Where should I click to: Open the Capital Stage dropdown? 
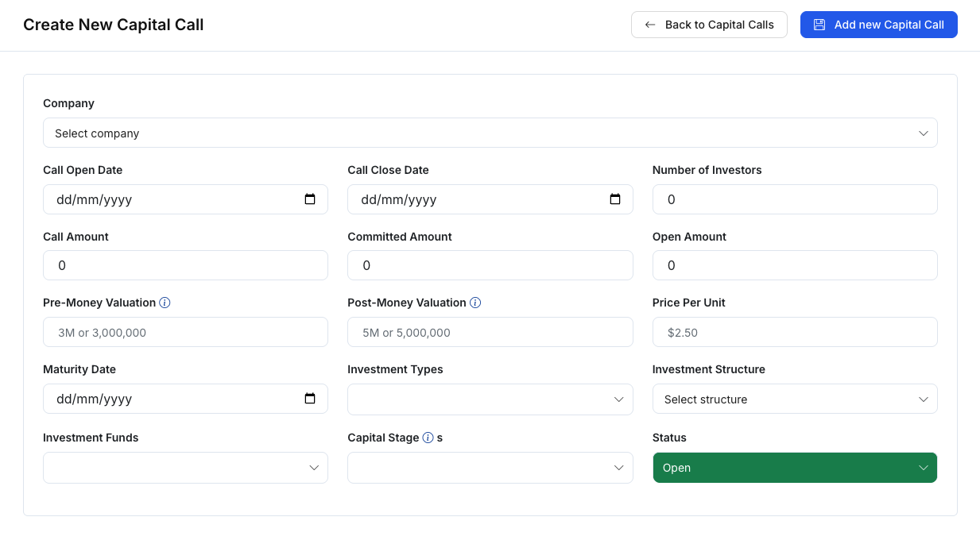click(490, 468)
